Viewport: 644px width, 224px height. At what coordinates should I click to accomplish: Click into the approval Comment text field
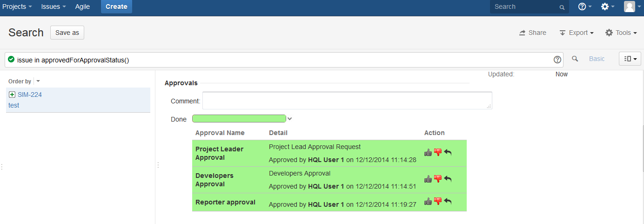pos(347,101)
